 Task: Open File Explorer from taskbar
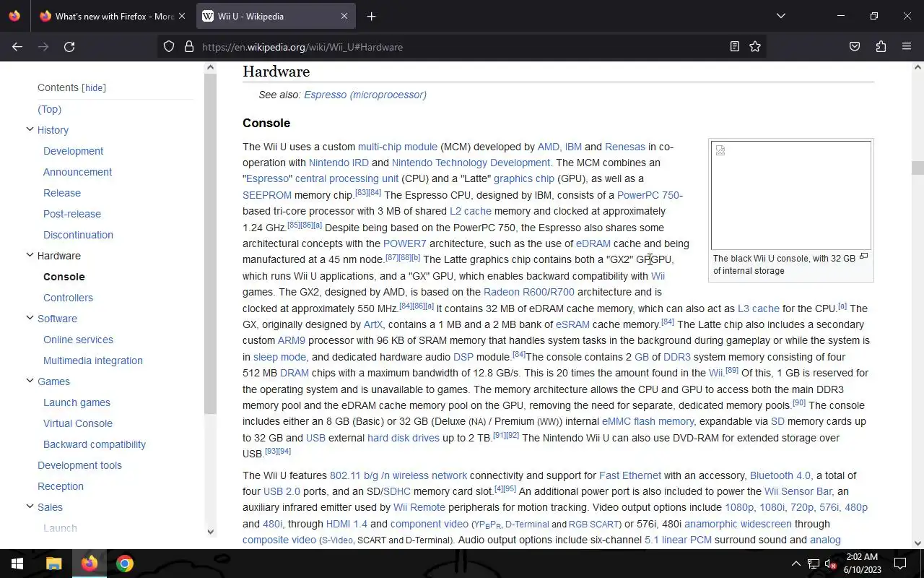pyautogui.click(x=53, y=564)
